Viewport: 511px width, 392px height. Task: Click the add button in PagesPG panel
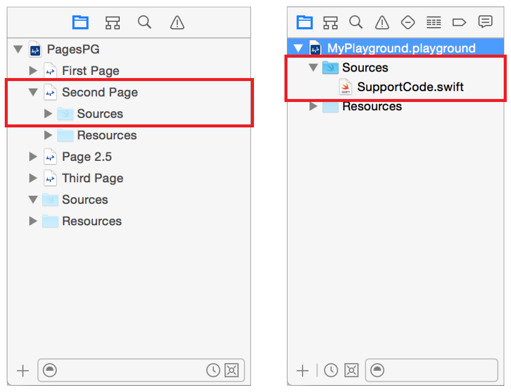click(x=23, y=371)
